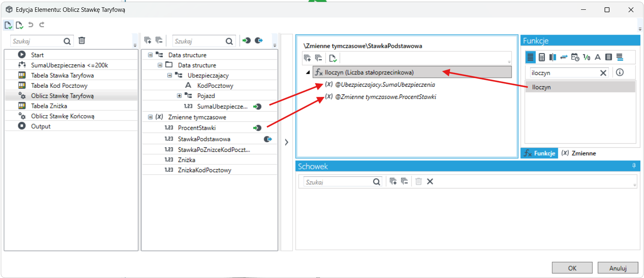Clear the iloczyn function search text
This screenshot has height=278, width=644.
603,73
